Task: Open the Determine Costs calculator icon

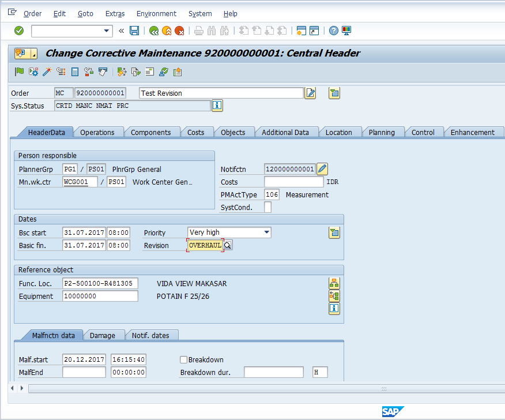Action: [76, 72]
